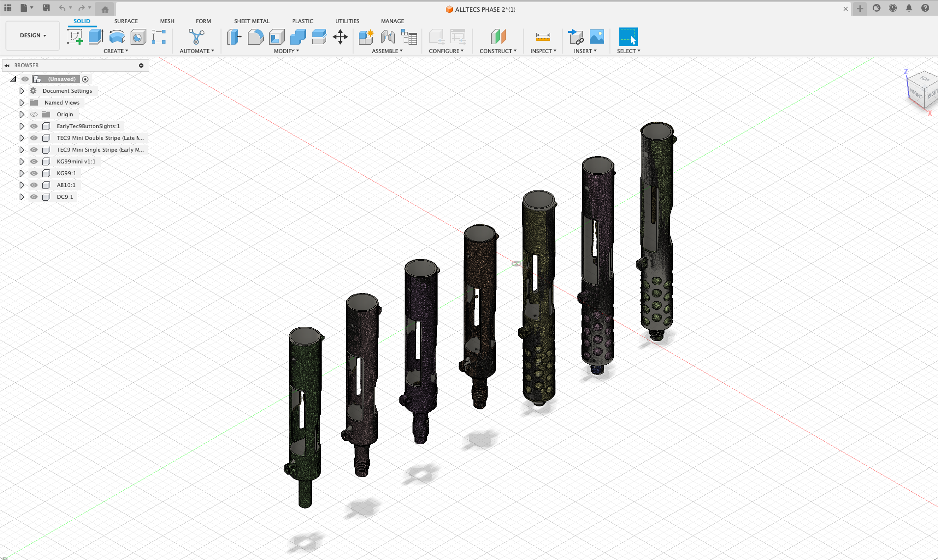Open a new design tab

(x=860, y=8)
